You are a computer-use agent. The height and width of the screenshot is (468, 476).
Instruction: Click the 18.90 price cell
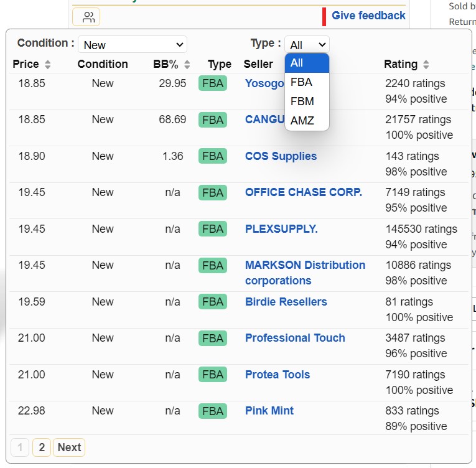tap(32, 156)
